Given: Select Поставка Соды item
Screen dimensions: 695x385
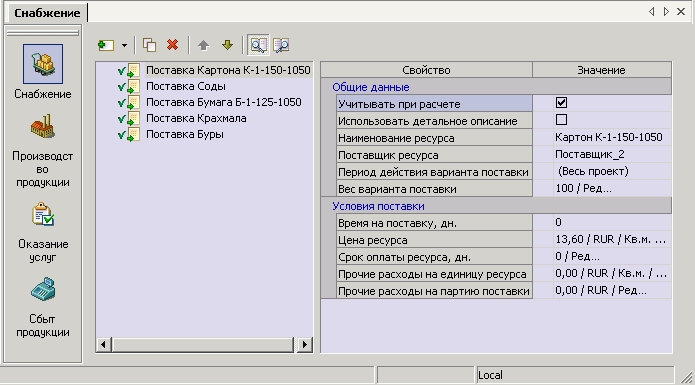Looking at the screenshot, I should pyautogui.click(x=186, y=86).
